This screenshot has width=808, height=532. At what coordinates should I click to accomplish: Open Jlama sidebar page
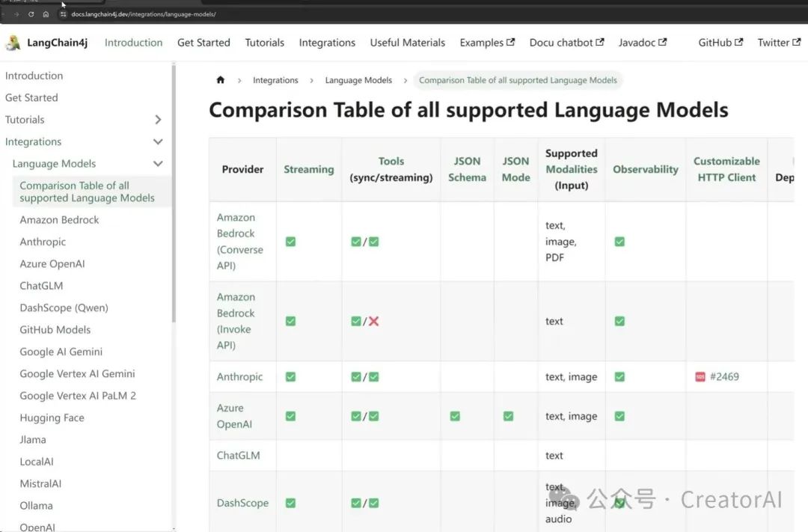point(33,440)
